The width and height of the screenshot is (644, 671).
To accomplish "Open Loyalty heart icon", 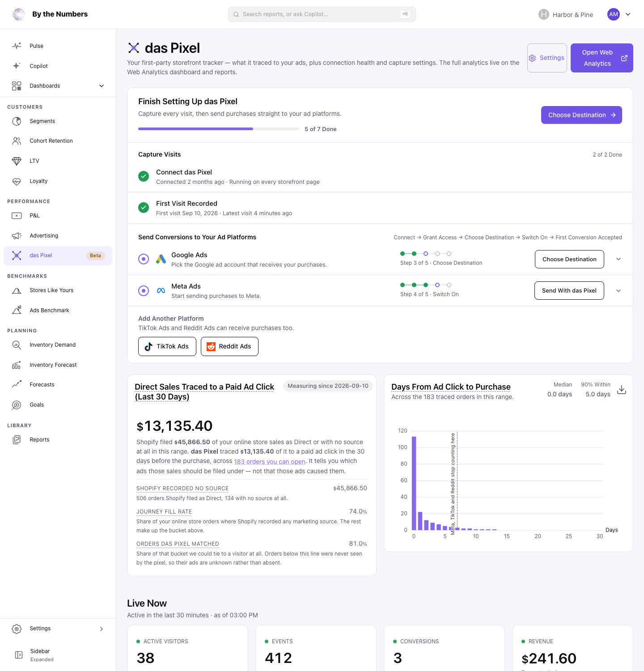I will (x=17, y=181).
